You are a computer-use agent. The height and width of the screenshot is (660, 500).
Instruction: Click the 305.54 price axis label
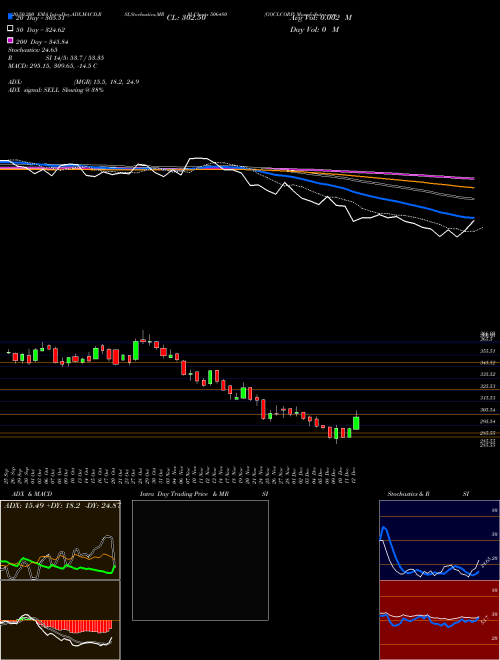(x=490, y=410)
